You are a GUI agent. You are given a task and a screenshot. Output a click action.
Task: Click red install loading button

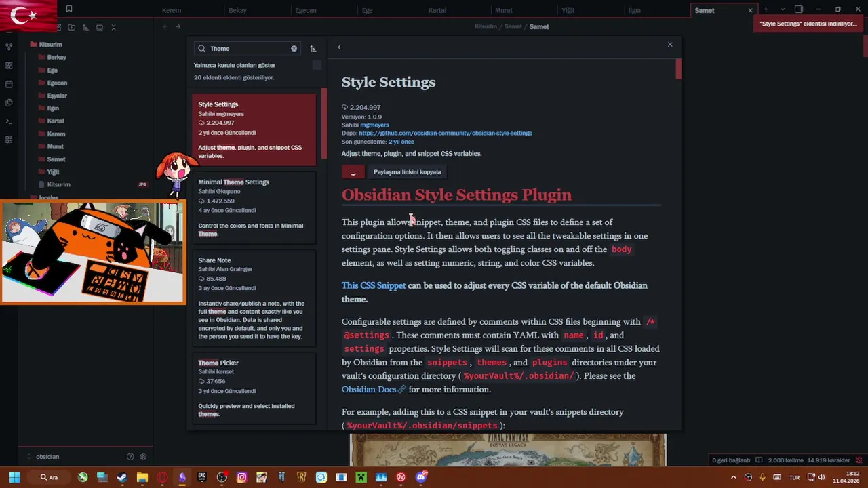coord(353,172)
